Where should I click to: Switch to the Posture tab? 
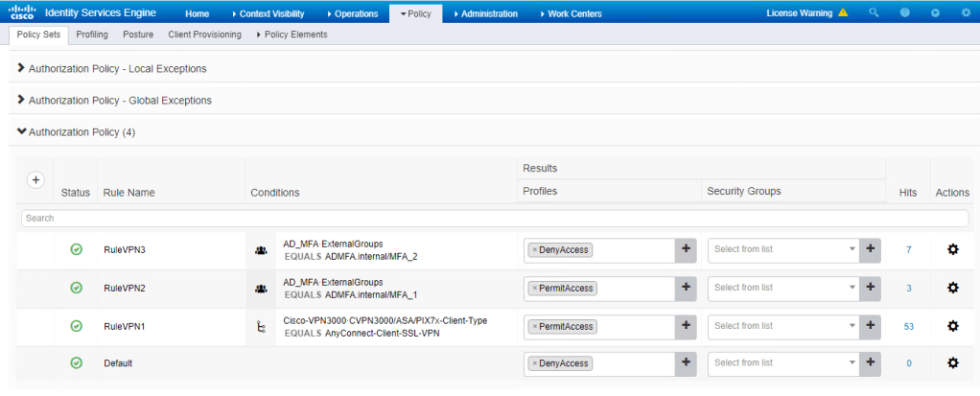138,35
